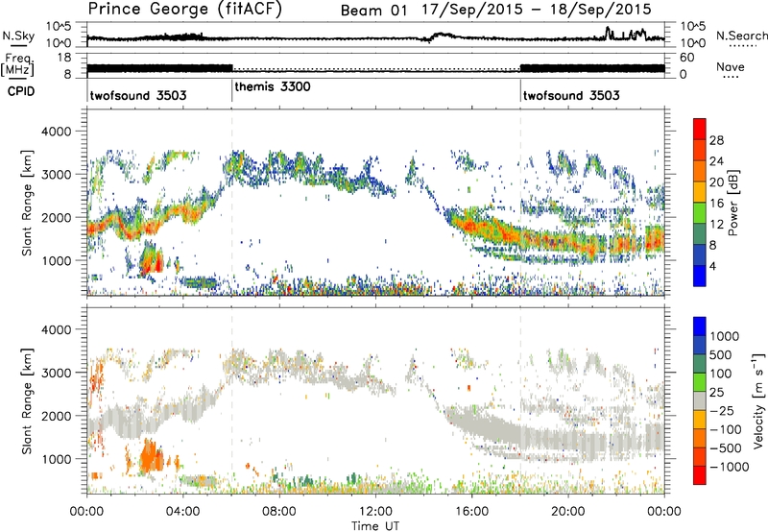The width and height of the screenshot is (768, 532).
Task: Click the 'N.Search' legend label
Action: pos(741,36)
